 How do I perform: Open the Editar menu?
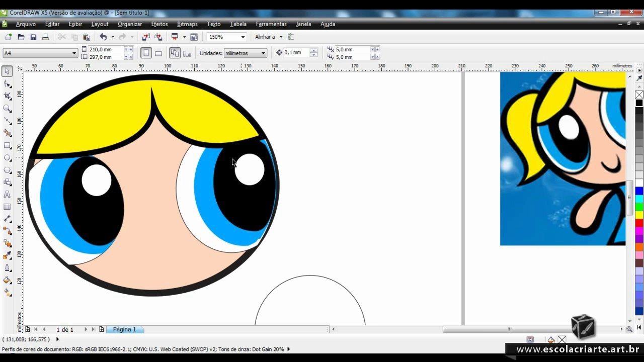(x=52, y=24)
